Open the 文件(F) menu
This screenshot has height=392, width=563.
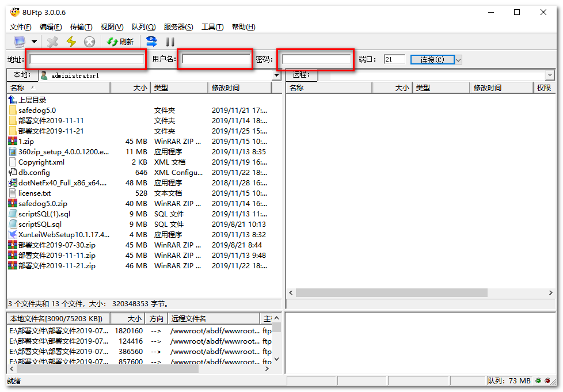coord(21,27)
